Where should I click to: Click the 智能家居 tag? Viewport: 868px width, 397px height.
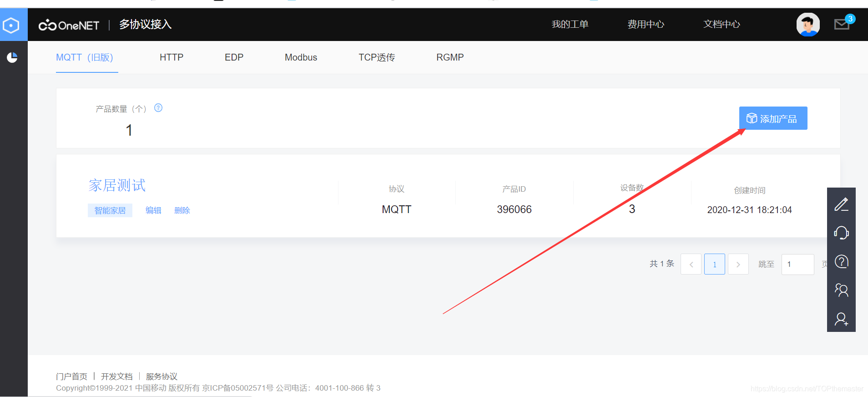(110, 210)
